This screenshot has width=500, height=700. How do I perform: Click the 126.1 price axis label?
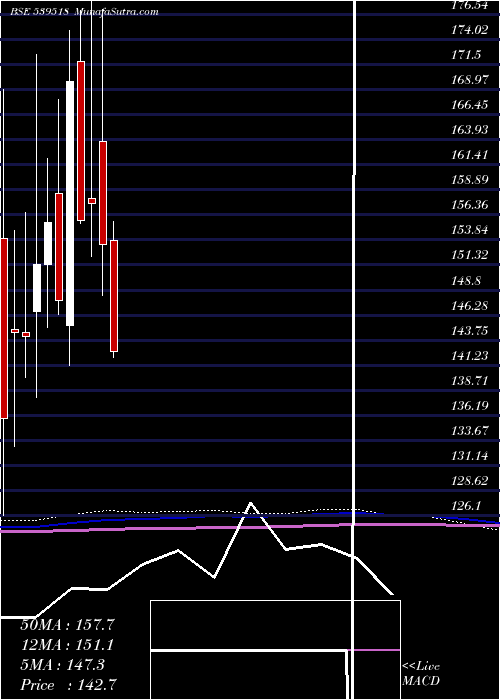tap(466, 506)
